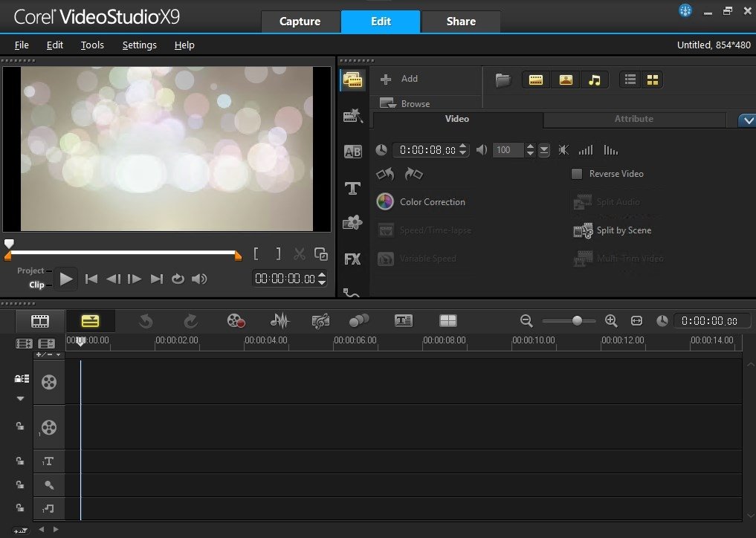Viewport: 756px width, 538px height.
Task: Open the clip volume slider dropdown
Action: tap(544, 150)
